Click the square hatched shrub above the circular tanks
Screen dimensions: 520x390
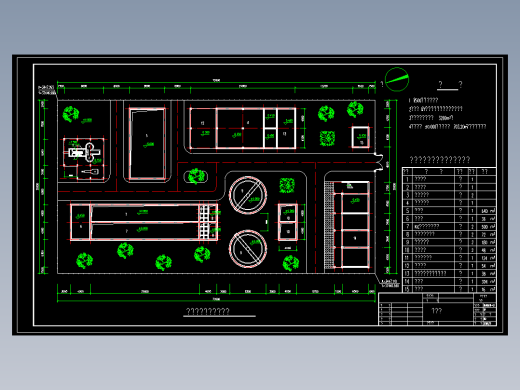(x=287, y=185)
